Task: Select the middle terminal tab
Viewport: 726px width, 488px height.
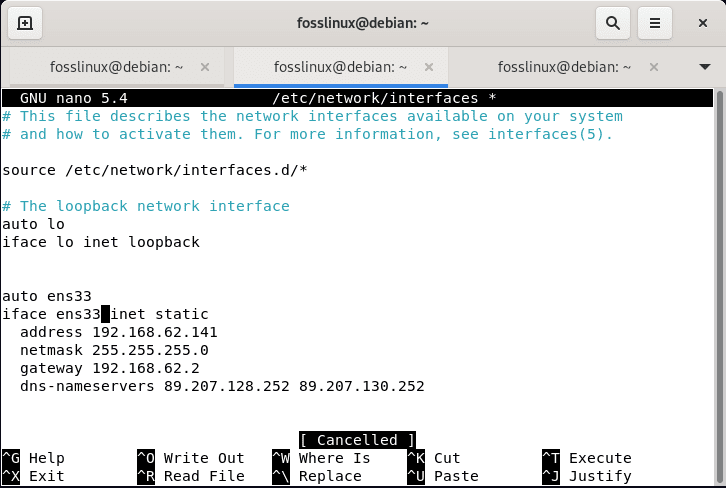Action: pyautogui.click(x=340, y=67)
